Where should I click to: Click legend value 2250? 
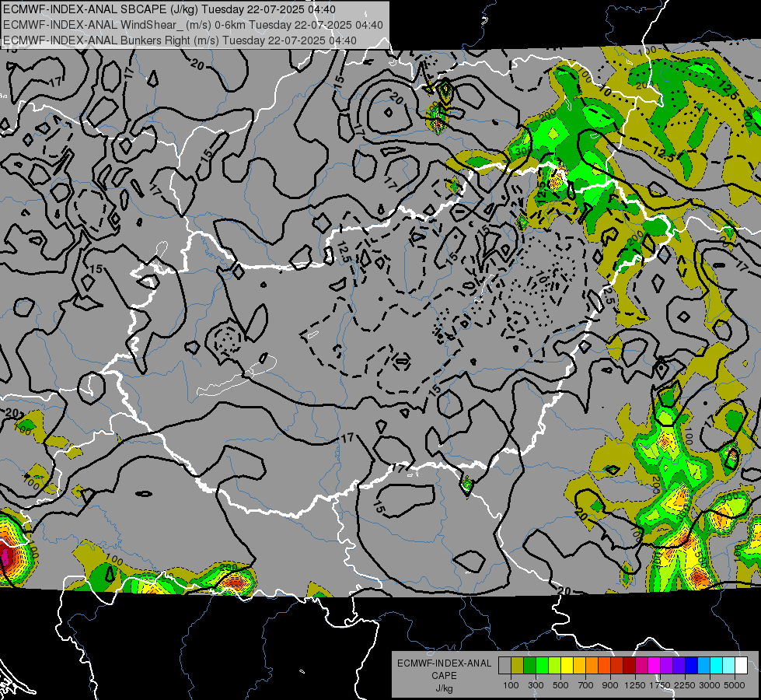click(x=686, y=685)
